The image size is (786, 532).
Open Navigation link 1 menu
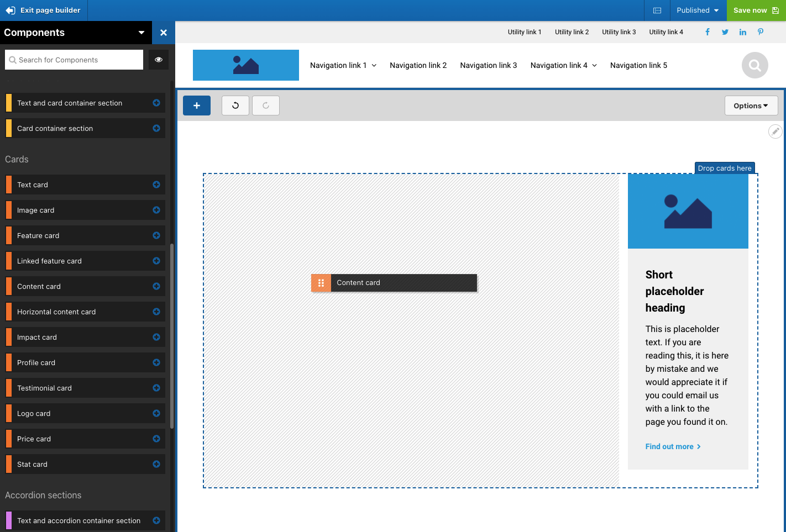click(x=343, y=65)
